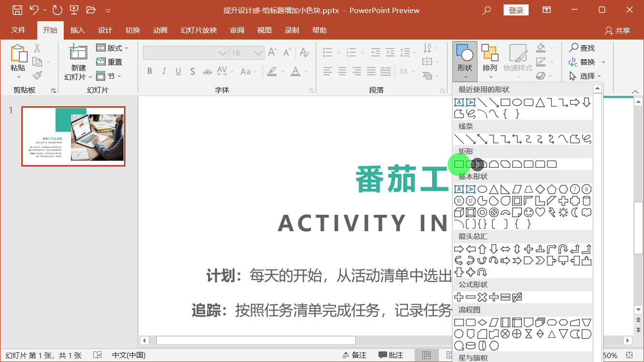This screenshot has height=362, width=644.
Task: Pick the Chevron arrow shape in block arrows
Action: click(x=540, y=261)
